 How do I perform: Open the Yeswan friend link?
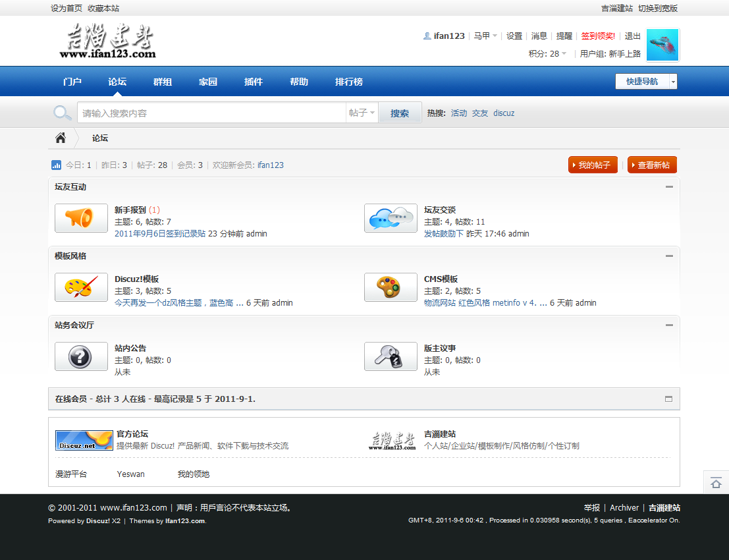tap(130, 474)
